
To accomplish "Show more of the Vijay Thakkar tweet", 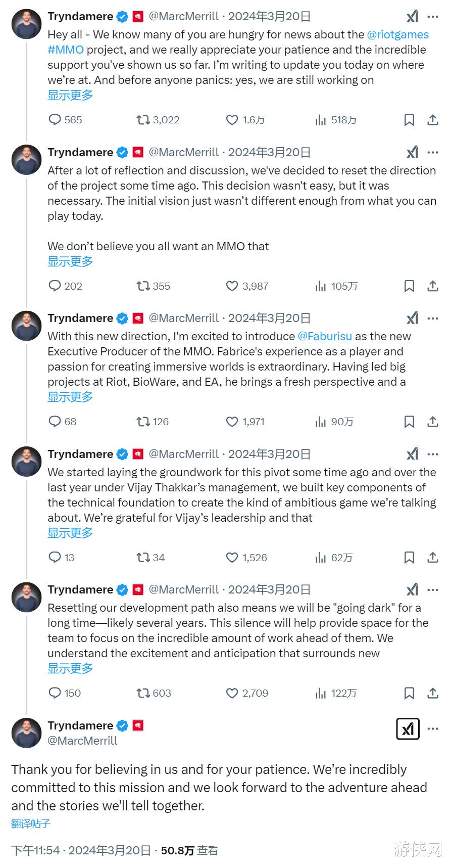I will (70, 533).
